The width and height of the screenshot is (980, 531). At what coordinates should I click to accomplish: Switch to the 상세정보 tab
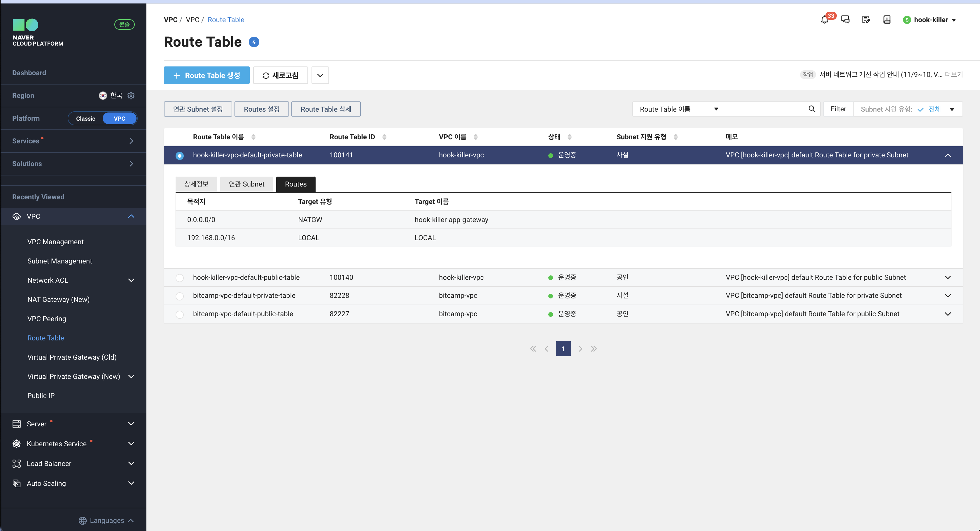(196, 184)
